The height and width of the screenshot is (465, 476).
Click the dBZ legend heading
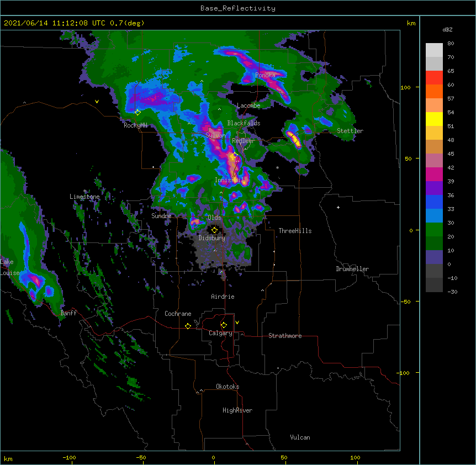447,29
